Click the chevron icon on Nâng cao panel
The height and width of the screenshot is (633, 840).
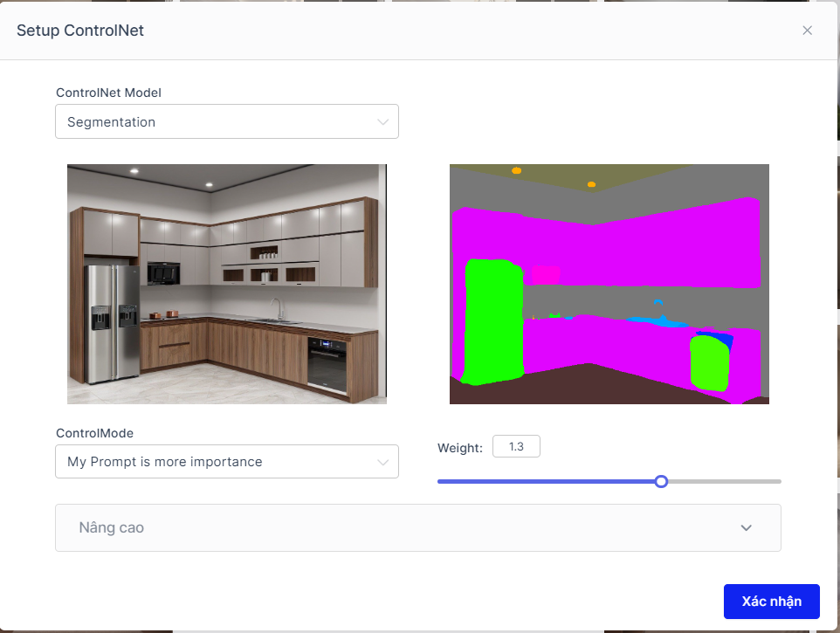point(746,527)
